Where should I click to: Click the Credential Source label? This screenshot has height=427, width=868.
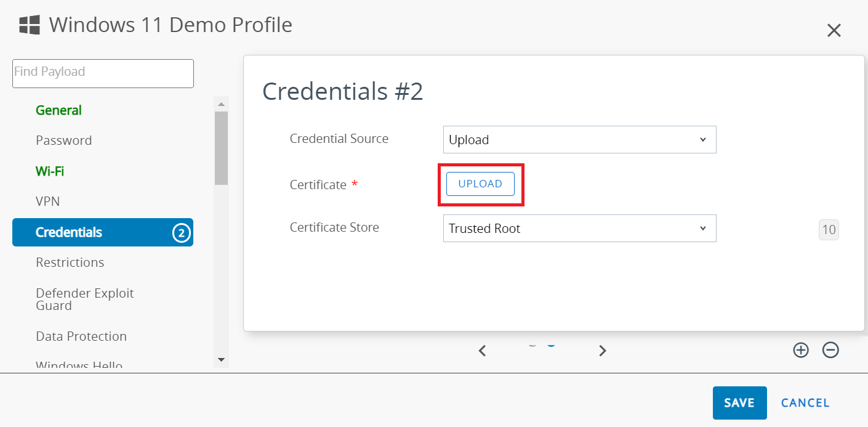(x=339, y=139)
